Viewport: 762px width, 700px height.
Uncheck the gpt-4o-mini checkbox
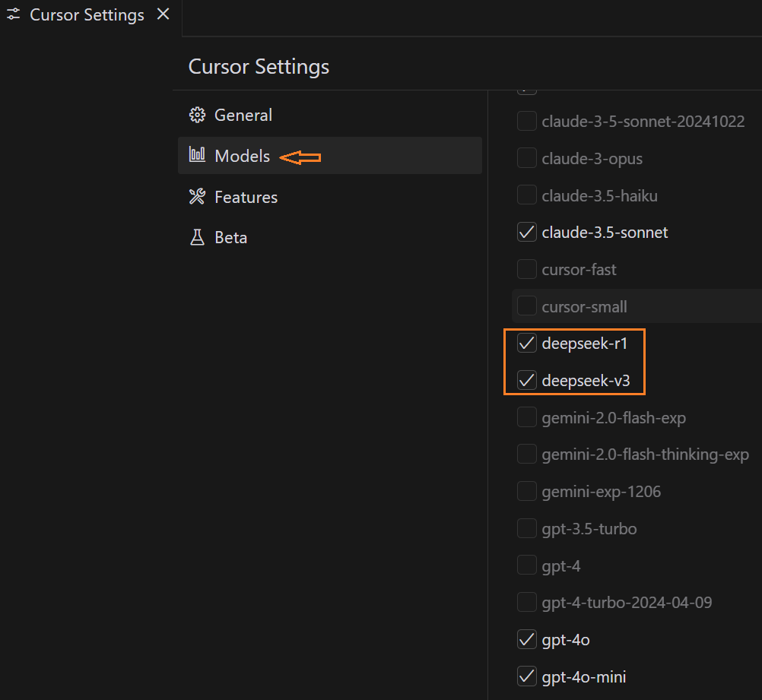tap(527, 676)
